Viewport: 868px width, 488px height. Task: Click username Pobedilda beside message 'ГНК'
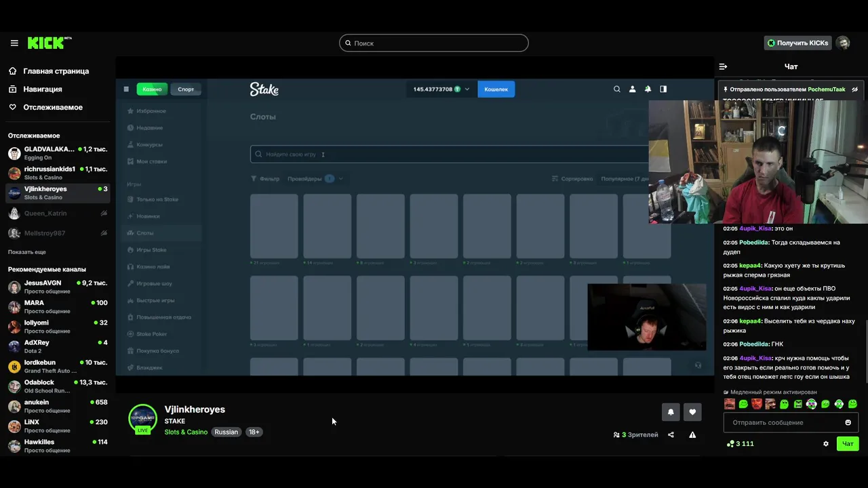[754, 344]
